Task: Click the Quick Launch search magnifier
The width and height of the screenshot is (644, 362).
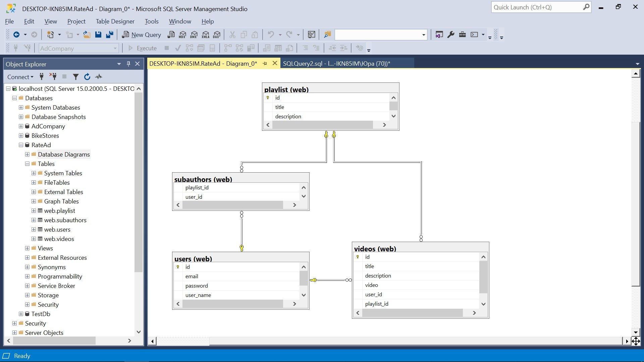Action: pyautogui.click(x=586, y=7)
